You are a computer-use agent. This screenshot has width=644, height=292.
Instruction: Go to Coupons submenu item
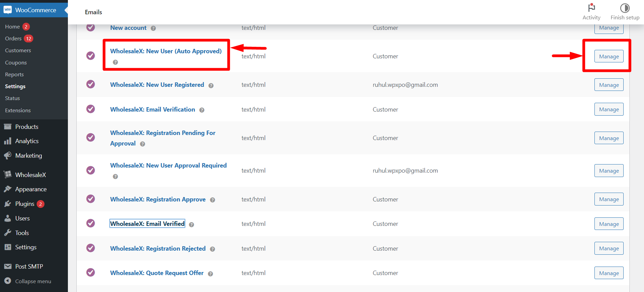(16, 62)
